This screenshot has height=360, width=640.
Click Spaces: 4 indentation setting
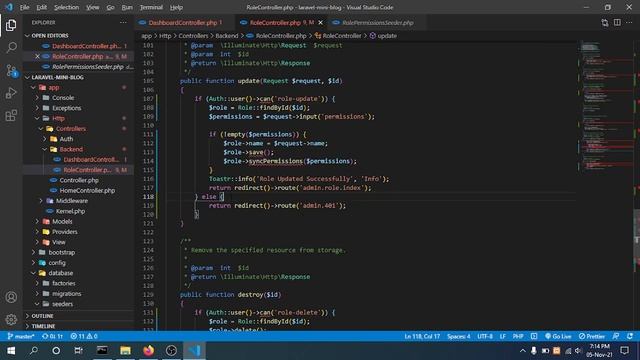click(458, 336)
